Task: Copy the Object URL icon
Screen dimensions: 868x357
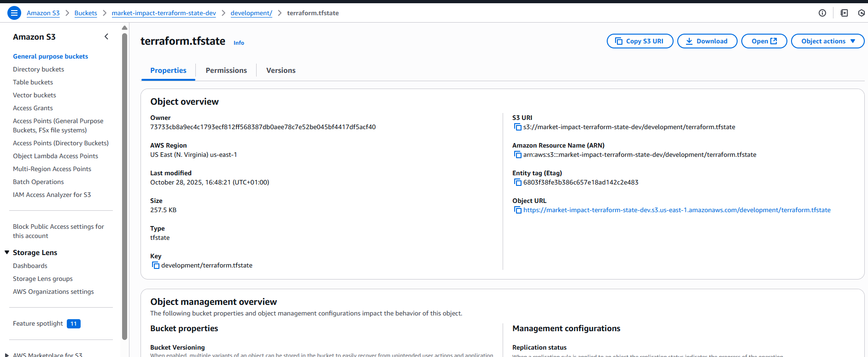Action: pyautogui.click(x=517, y=210)
